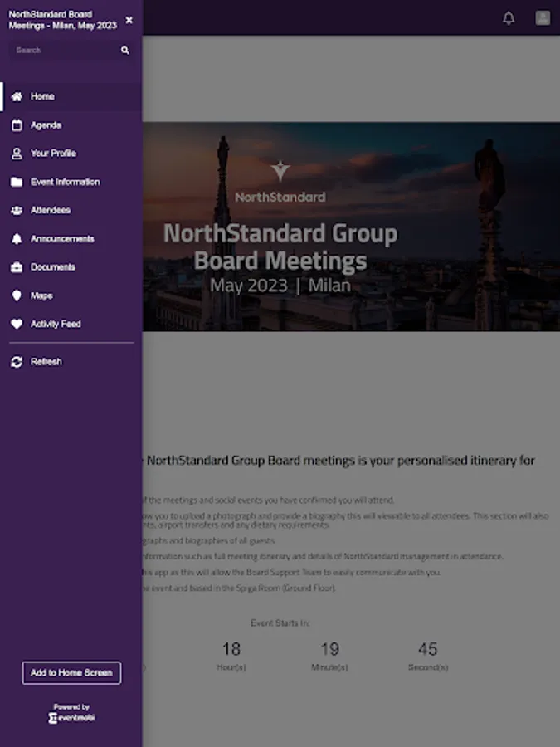This screenshot has height=747, width=560.
Task: Click the 18 Hour(s) countdown value
Action: pos(231,649)
